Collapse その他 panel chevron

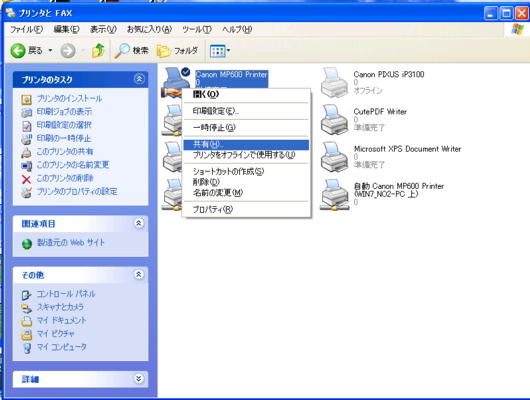[139, 275]
